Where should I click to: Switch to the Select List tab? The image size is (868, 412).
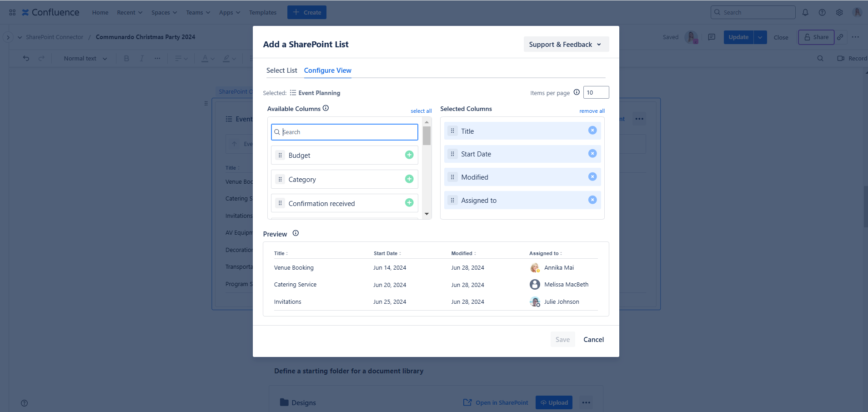281,70
